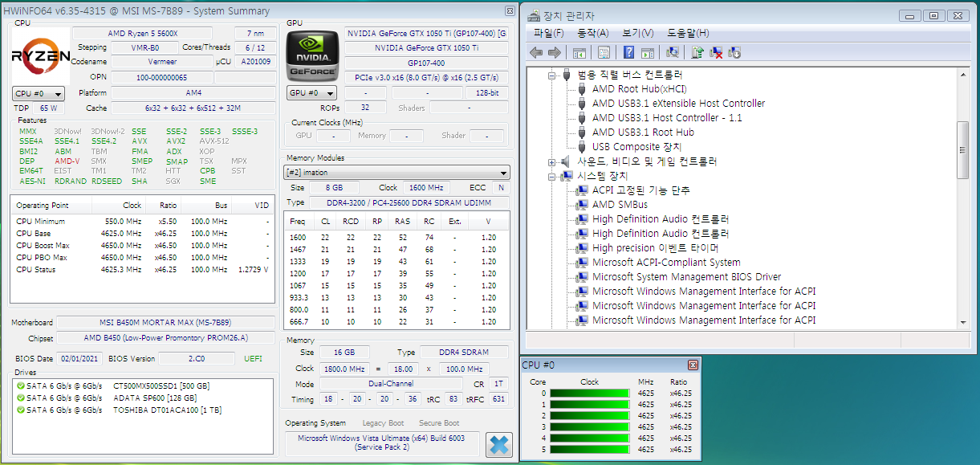
Task: Click the speaker icon for 사운드, 비디오 및 게임 컨트롤러
Action: [x=567, y=161]
